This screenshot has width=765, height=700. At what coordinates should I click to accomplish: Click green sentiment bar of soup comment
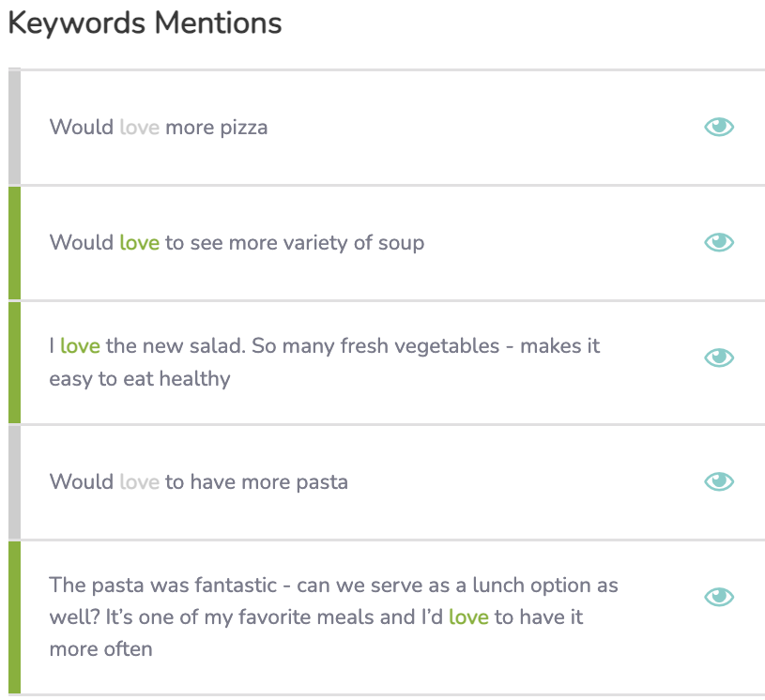(15, 243)
